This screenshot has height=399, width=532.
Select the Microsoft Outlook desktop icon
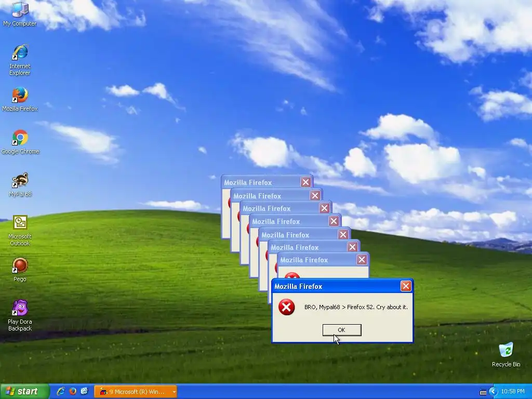point(20,230)
